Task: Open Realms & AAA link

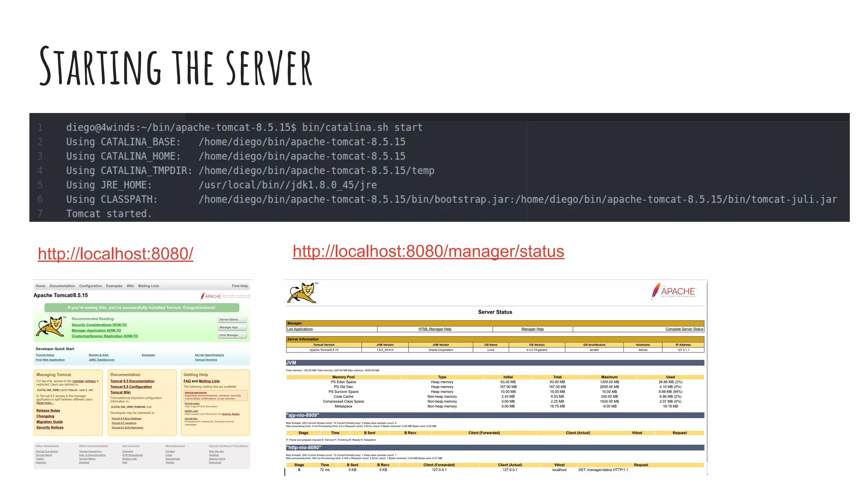Action: click(98, 355)
